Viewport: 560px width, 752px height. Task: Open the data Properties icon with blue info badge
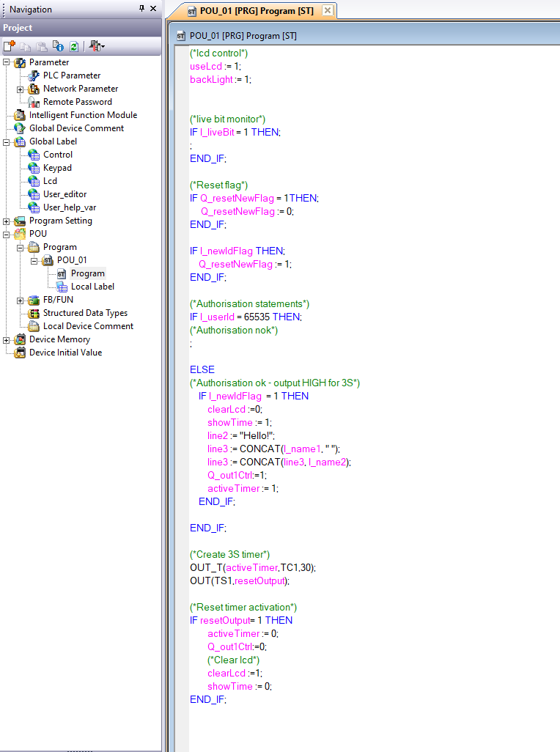pos(58,46)
